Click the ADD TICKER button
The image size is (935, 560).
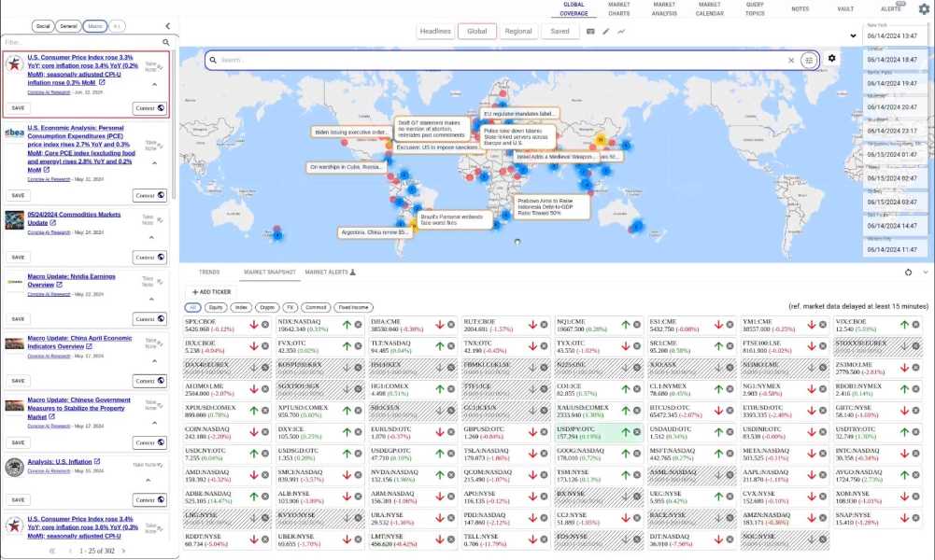coord(212,292)
